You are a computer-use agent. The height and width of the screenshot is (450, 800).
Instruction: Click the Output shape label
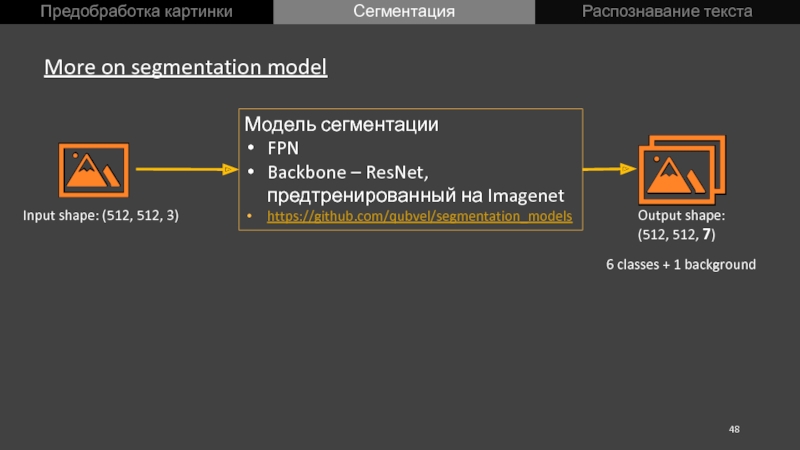[681, 215]
